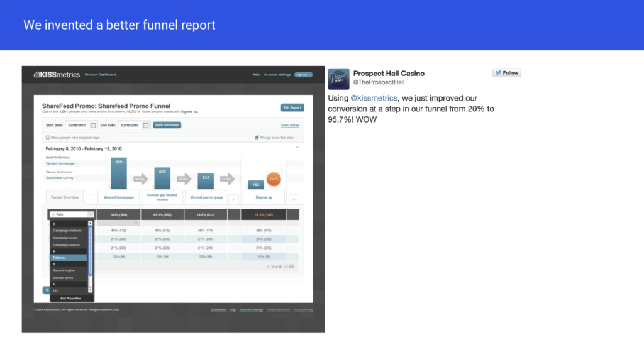Viewport: 644px width, 362px height.
Task: Enable Show people who skipped steps
Action: pyautogui.click(x=48, y=138)
